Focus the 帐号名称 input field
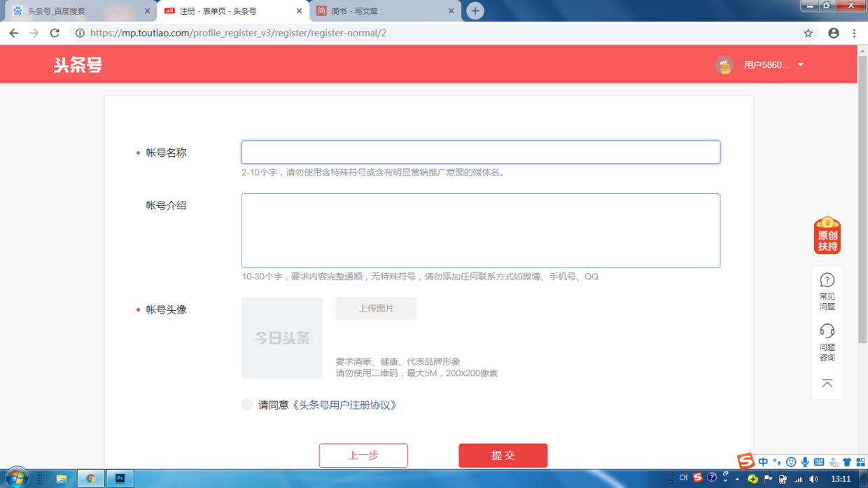 tap(481, 153)
